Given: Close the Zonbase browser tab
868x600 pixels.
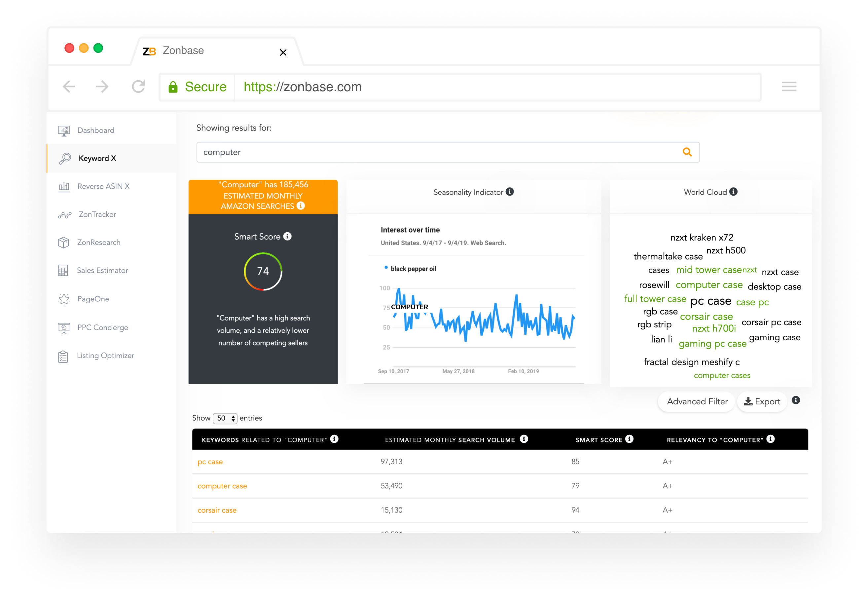Looking at the screenshot, I should pyautogui.click(x=283, y=53).
